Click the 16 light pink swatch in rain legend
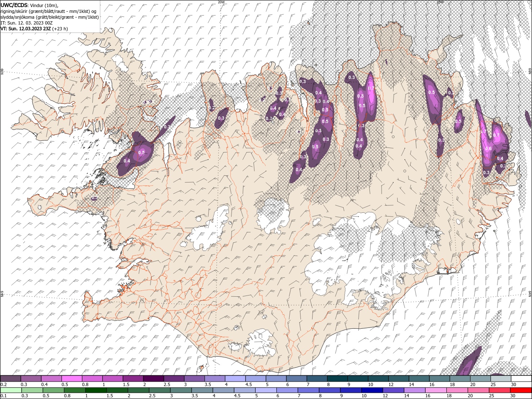Viewport: 532px width, 399px height. coord(436,390)
